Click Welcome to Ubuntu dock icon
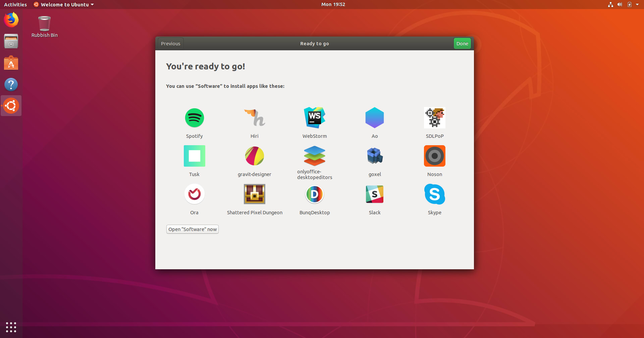The image size is (644, 338). pos(11,106)
